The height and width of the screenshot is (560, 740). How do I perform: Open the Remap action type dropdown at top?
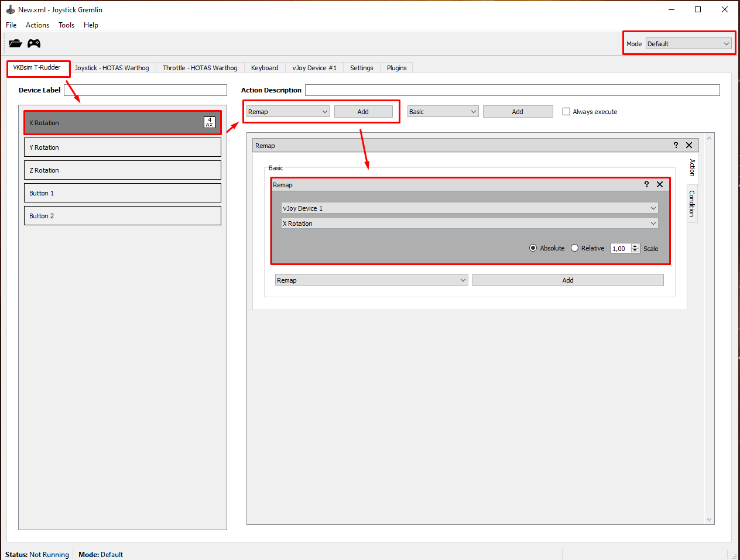[x=288, y=112]
